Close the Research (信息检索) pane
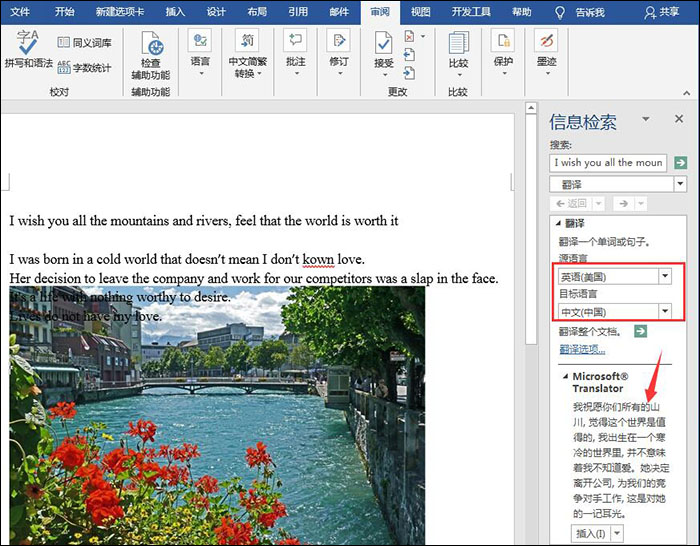This screenshot has height=546, width=700. tap(679, 119)
